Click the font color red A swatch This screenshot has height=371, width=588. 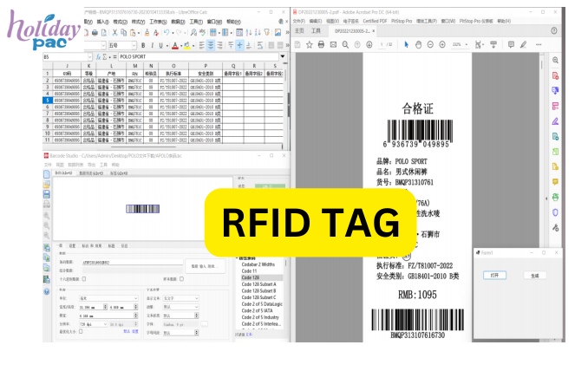click(174, 46)
